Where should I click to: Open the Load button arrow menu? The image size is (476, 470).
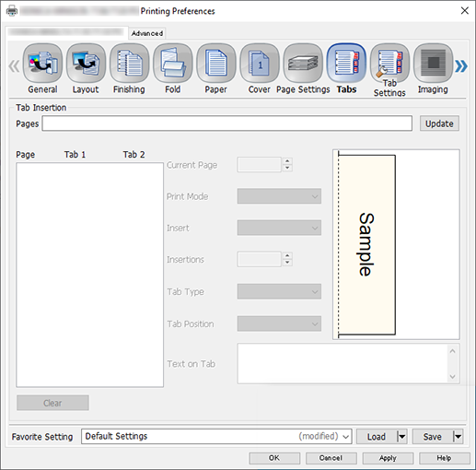[x=401, y=437]
